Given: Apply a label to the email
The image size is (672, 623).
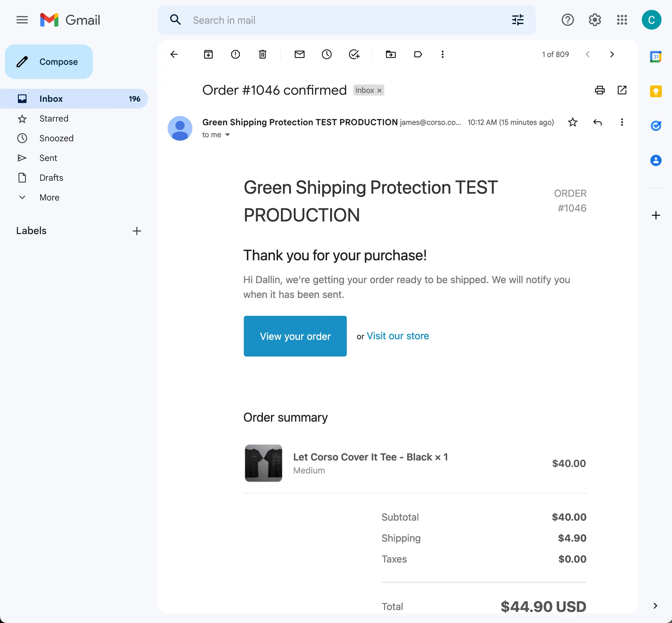Looking at the screenshot, I should (418, 54).
